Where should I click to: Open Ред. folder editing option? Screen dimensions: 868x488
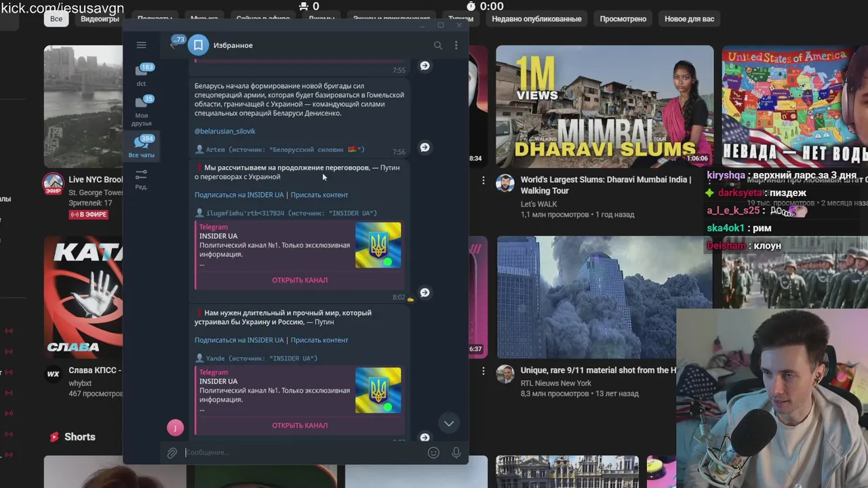(x=141, y=180)
